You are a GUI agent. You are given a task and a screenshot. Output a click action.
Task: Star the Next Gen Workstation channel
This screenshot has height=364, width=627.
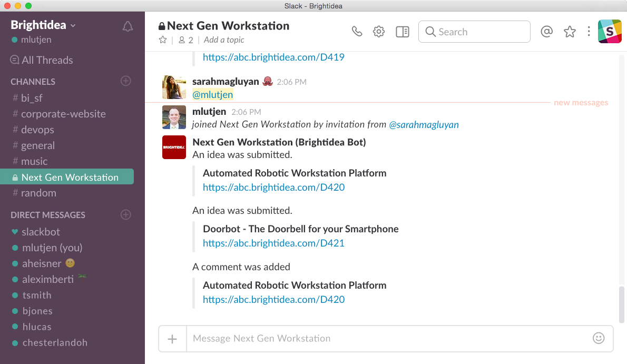click(163, 40)
